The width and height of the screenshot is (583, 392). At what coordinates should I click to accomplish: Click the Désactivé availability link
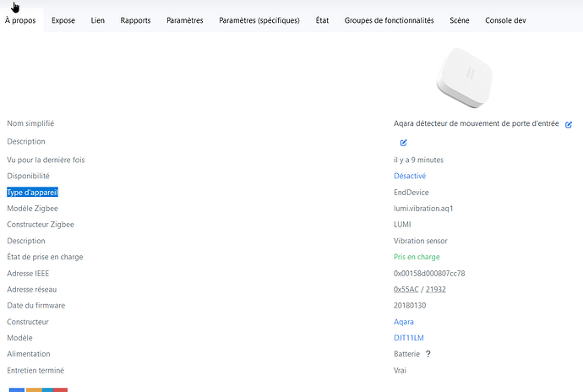(410, 176)
